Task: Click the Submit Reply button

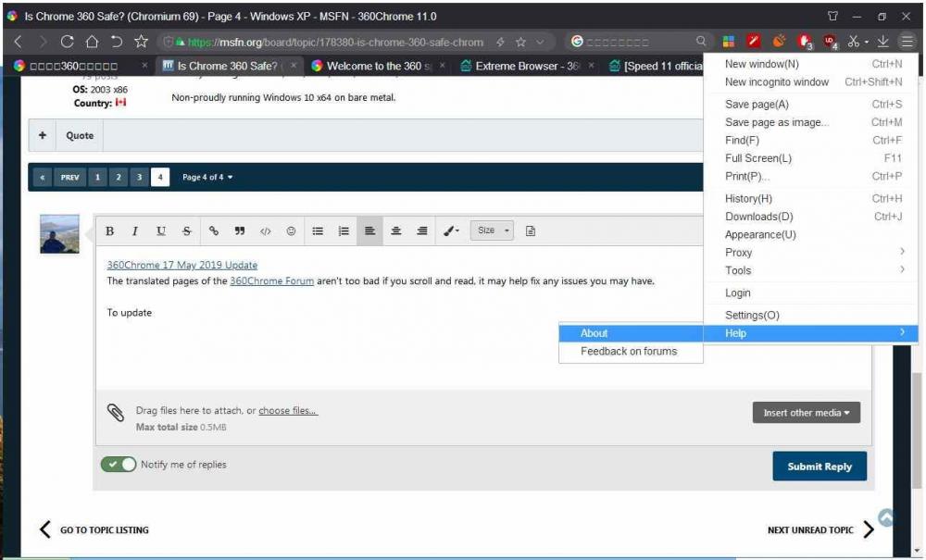Action: click(820, 467)
